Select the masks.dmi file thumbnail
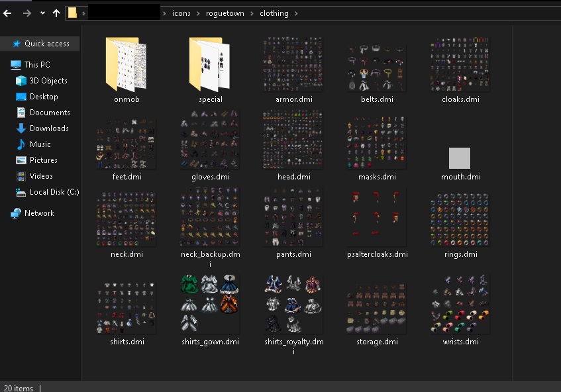 pos(376,142)
